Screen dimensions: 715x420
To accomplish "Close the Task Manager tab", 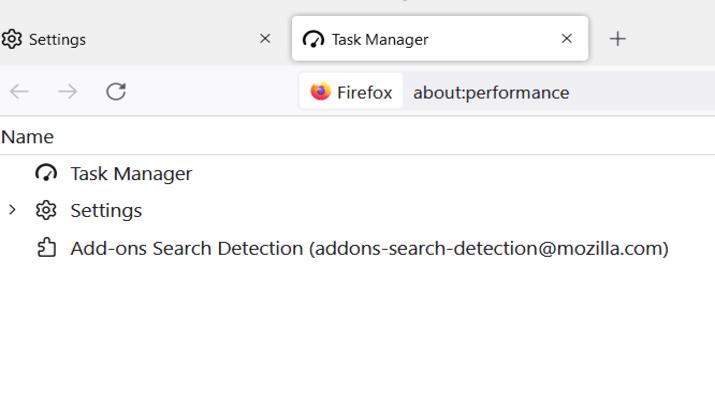I will tap(566, 39).
